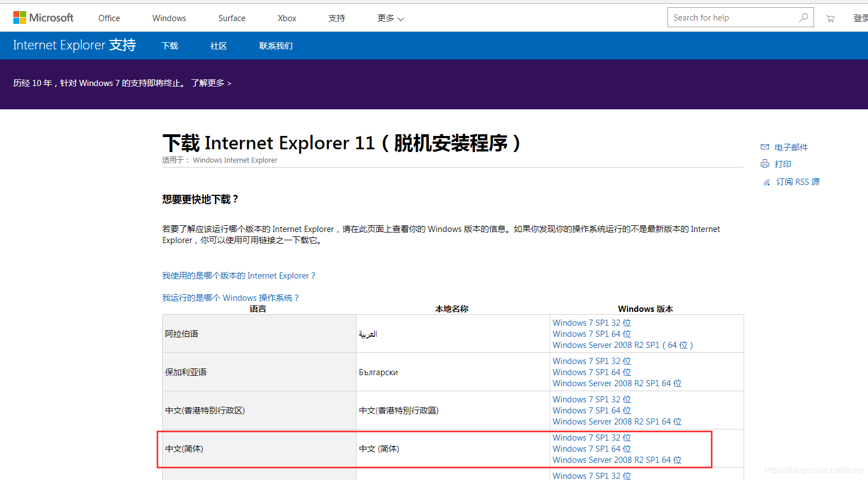Select the Български local name cell
Screen dimensions: 868x480
[453, 372]
